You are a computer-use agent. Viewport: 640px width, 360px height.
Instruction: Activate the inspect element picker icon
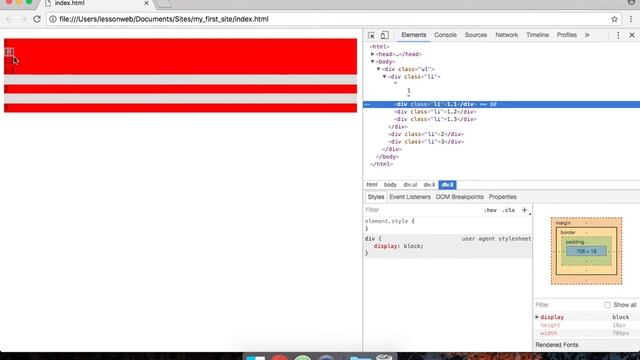pos(371,35)
